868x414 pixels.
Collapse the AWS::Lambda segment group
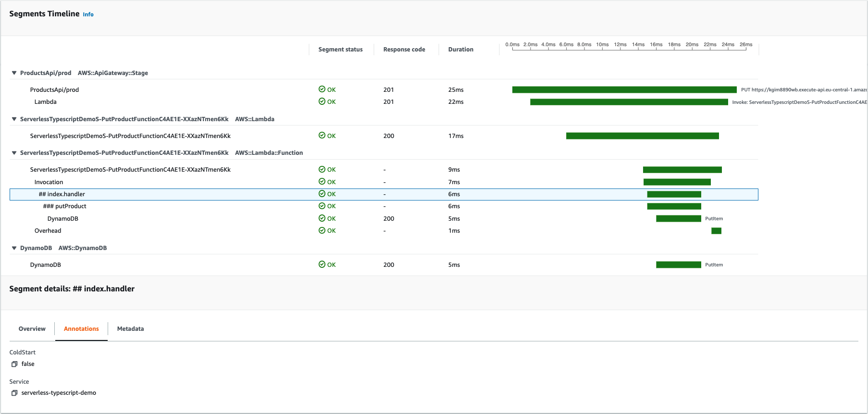click(x=14, y=119)
